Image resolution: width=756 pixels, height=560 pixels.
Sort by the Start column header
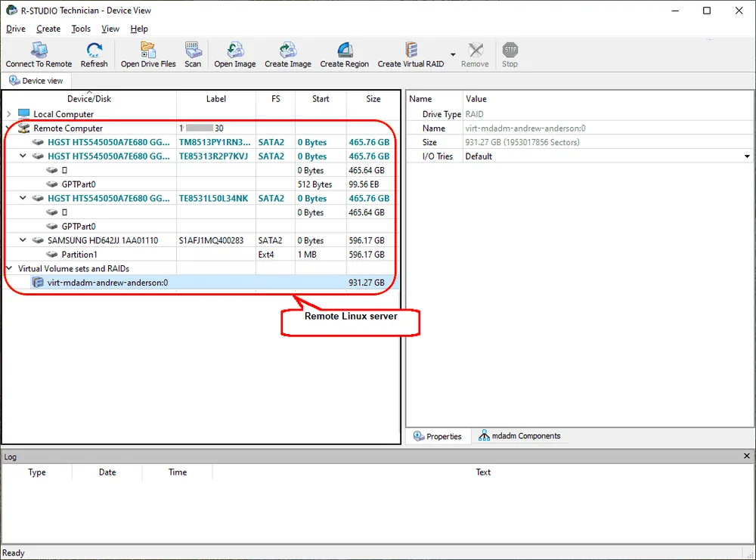[321, 99]
